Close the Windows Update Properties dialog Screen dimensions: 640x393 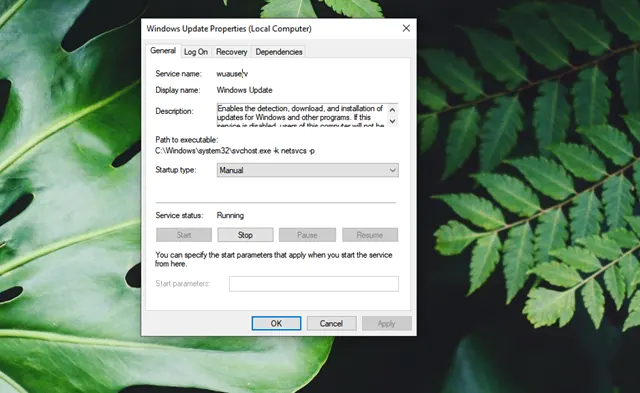[x=406, y=28]
